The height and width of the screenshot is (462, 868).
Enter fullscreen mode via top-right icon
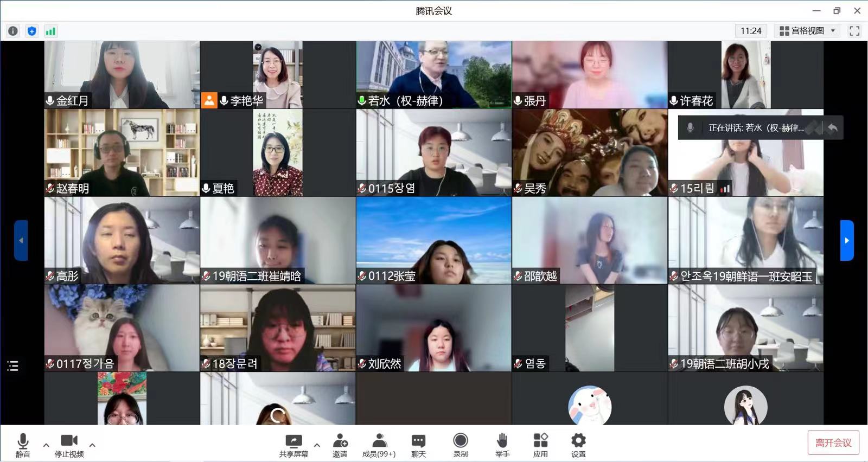click(854, 31)
